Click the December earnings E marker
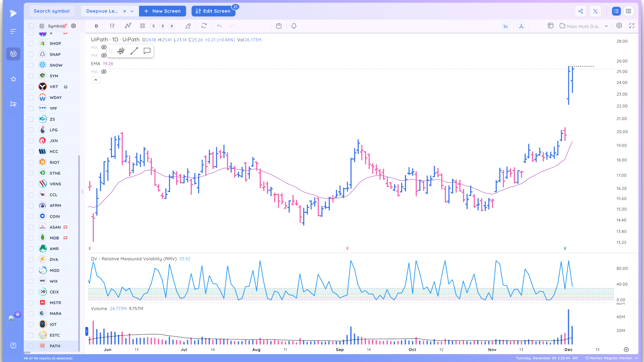The width and height of the screenshot is (644, 362). coord(565,248)
